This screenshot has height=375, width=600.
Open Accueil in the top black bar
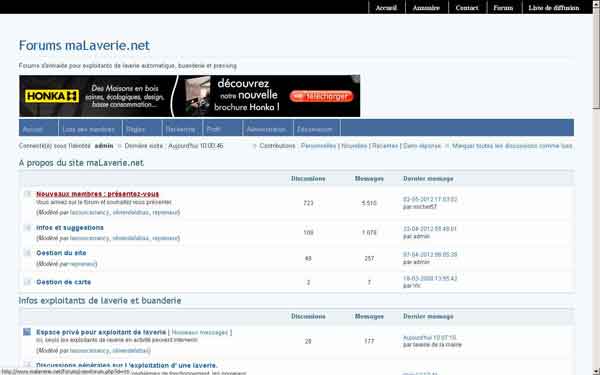click(x=386, y=8)
